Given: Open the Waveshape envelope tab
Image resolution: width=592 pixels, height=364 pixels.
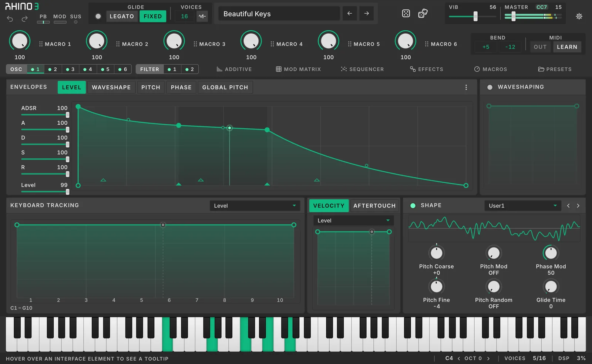Looking at the screenshot, I should tap(111, 87).
